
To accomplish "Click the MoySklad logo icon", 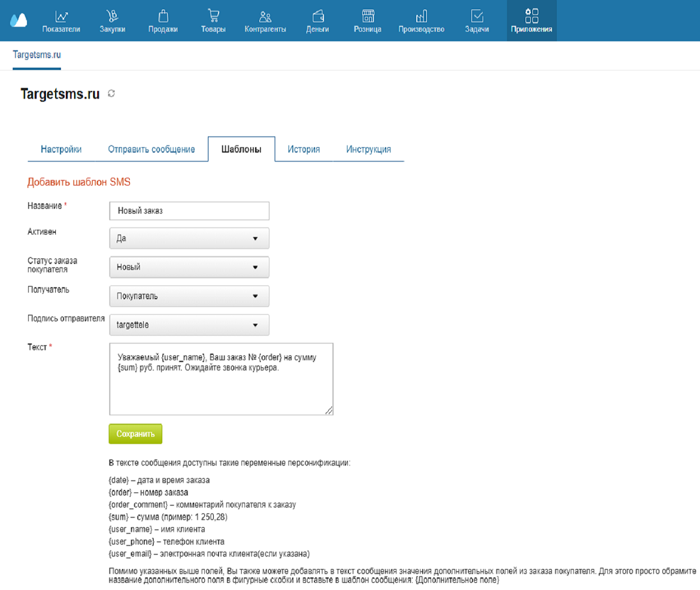I will [x=19, y=20].
